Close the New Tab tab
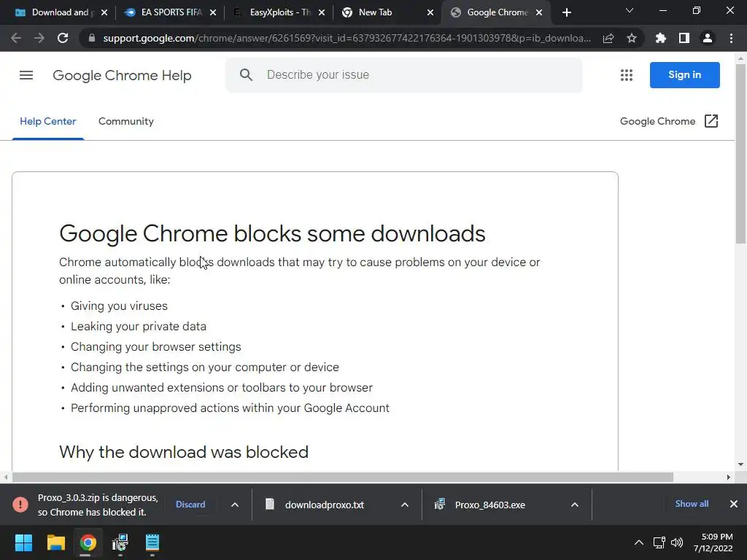The width and height of the screenshot is (747, 560). pyautogui.click(x=430, y=12)
